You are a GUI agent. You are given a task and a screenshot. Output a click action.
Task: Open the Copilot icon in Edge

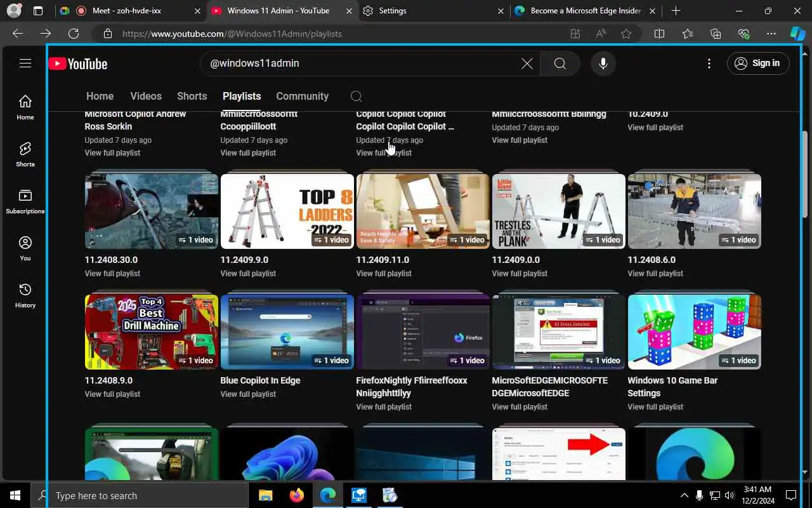tap(797, 34)
